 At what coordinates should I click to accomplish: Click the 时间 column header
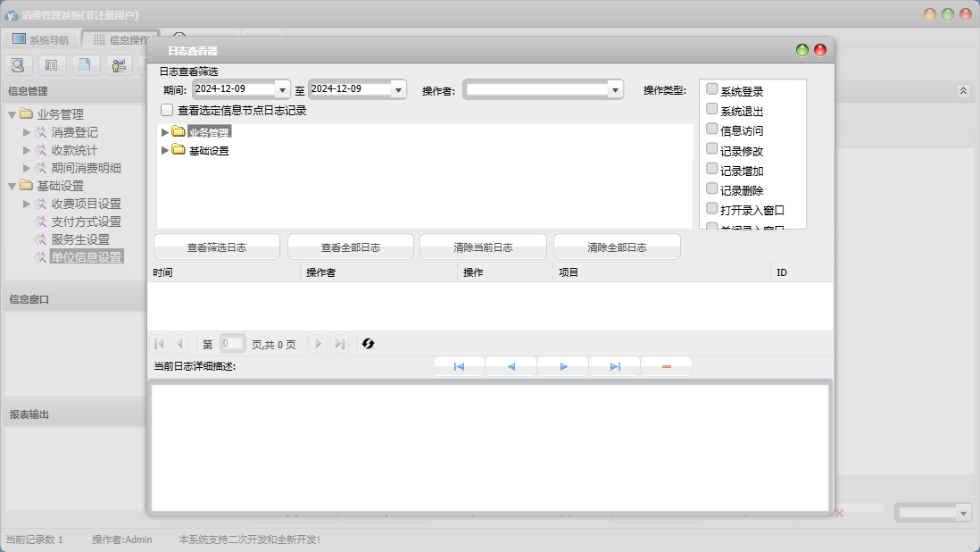pyautogui.click(x=224, y=272)
